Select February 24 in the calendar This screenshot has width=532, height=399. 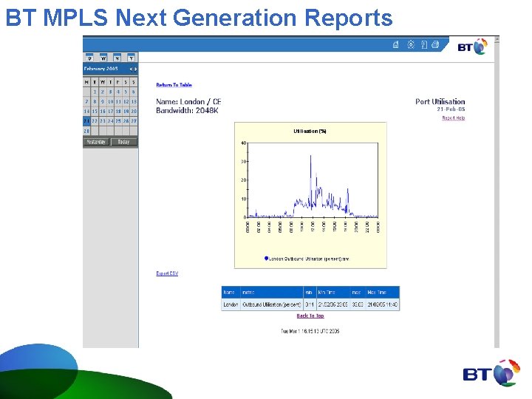pos(110,121)
